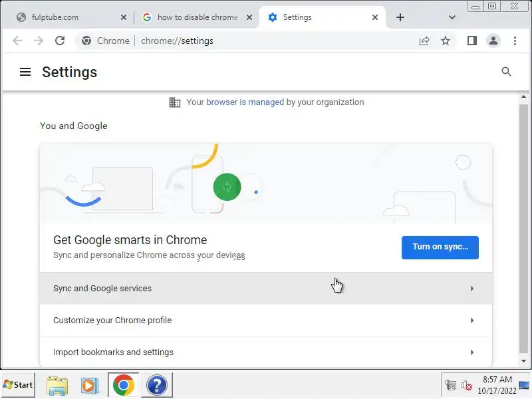Click the Chrome taskbar icon
This screenshot has width=532, height=399.
point(124,385)
